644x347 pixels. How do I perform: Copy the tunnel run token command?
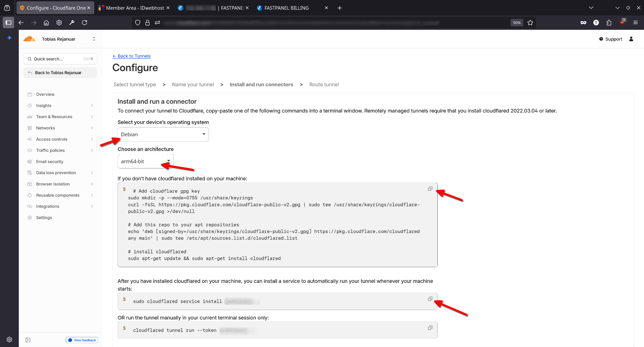click(x=430, y=328)
